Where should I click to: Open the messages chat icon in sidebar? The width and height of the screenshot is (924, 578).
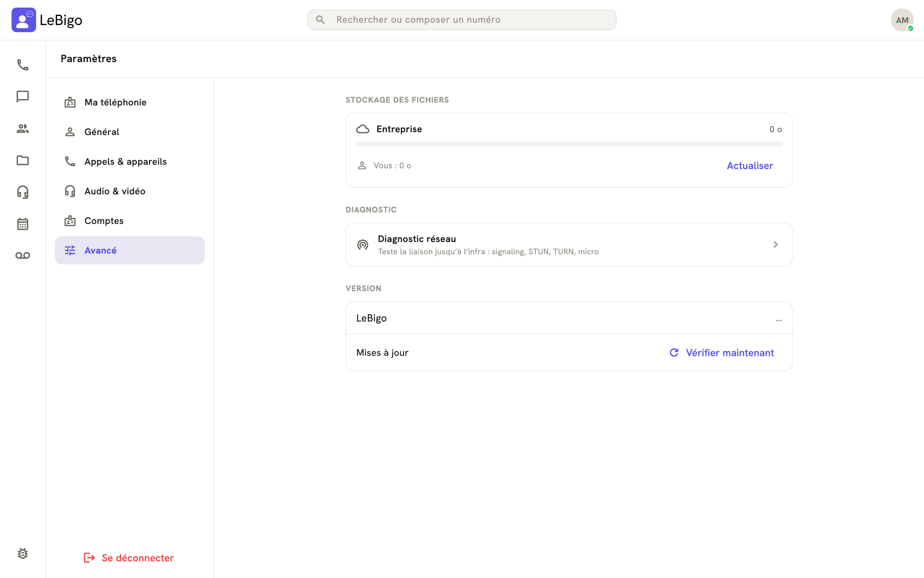coord(22,96)
